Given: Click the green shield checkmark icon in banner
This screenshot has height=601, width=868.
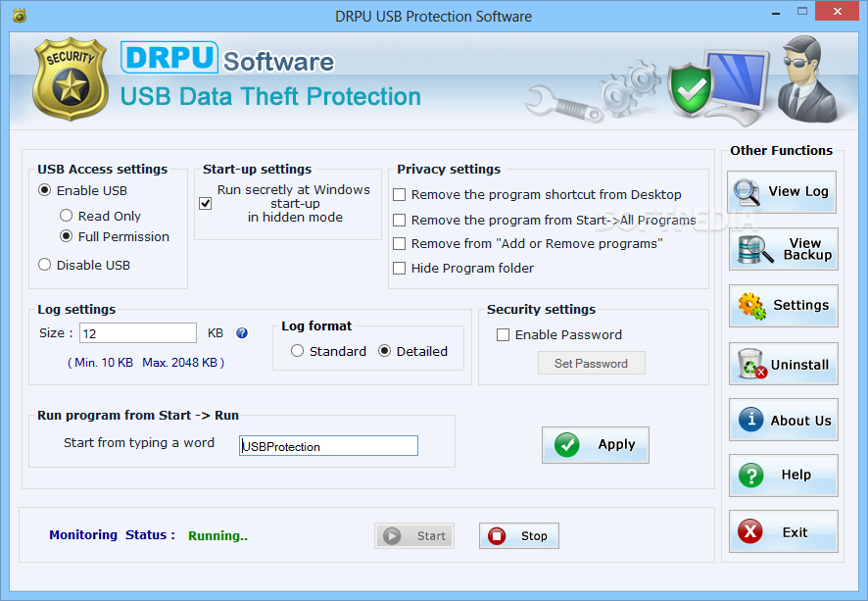Looking at the screenshot, I should tap(690, 88).
